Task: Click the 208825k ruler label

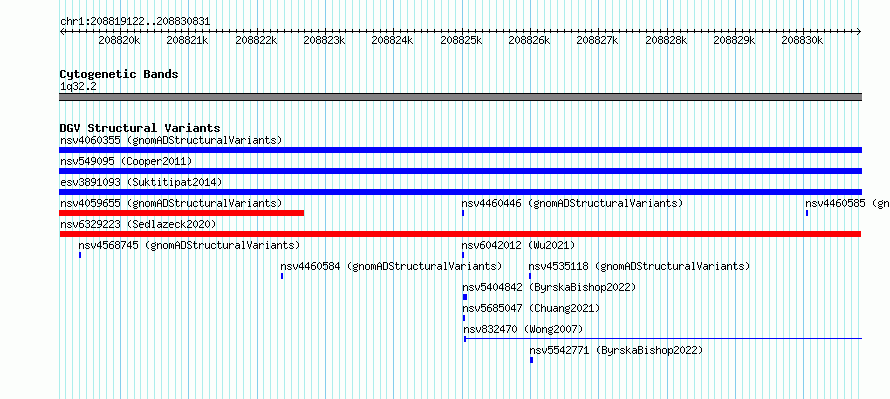Action: coord(461,40)
